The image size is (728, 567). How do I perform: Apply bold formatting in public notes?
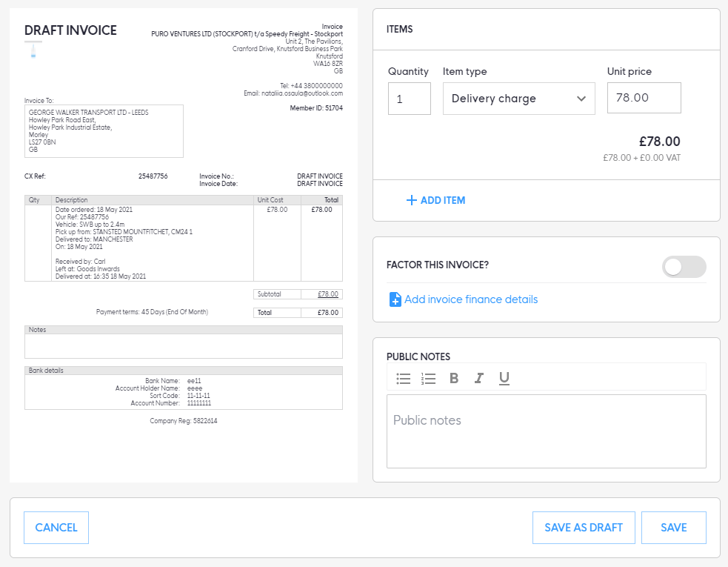coord(453,378)
